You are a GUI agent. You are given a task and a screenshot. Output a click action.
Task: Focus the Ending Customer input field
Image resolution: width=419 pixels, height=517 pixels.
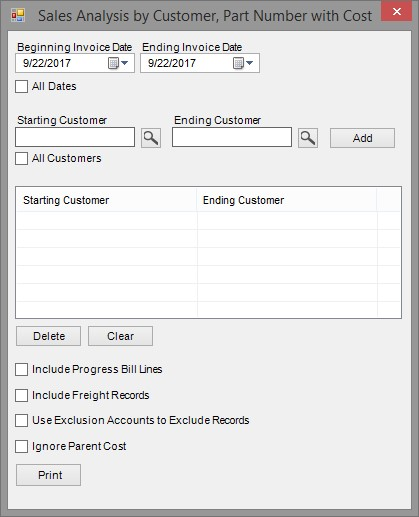(x=232, y=137)
